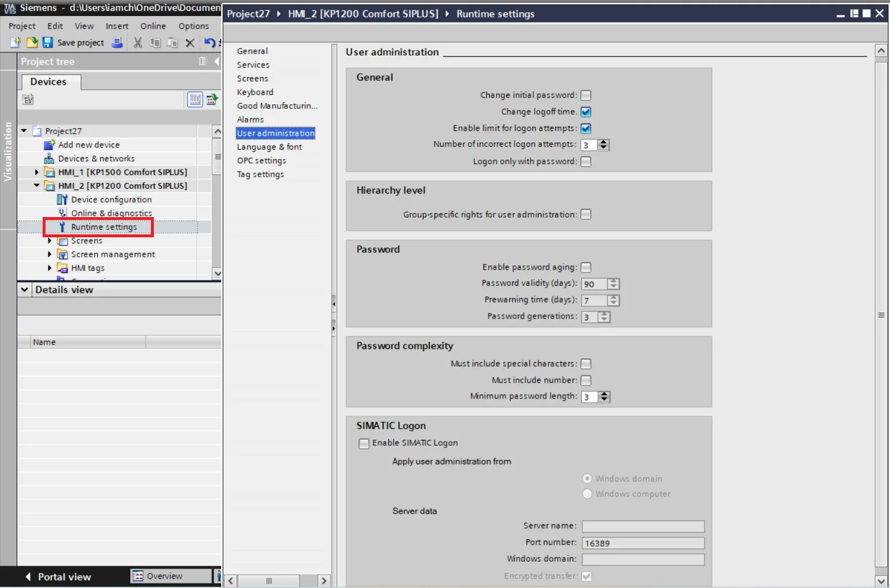The width and height of the screenshot is (890, 588).
Task: Collapse the Project tree with the left arrow
Action: [x=217, y=61]
